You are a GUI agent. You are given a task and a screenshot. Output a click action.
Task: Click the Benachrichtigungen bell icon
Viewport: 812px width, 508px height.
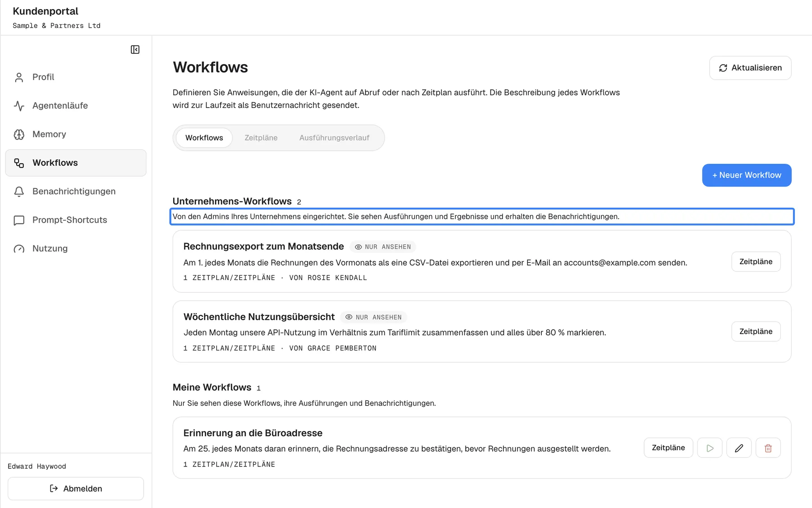(x=19, y=191)
